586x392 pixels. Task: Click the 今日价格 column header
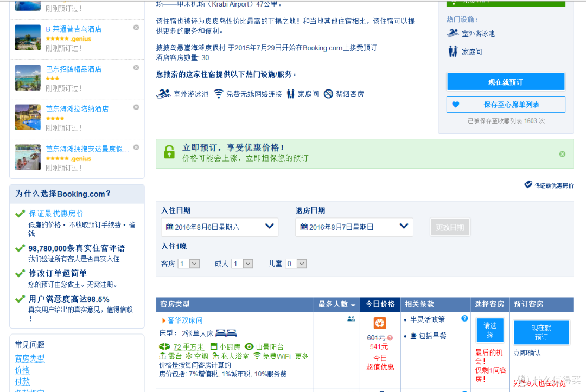(380, 304)
